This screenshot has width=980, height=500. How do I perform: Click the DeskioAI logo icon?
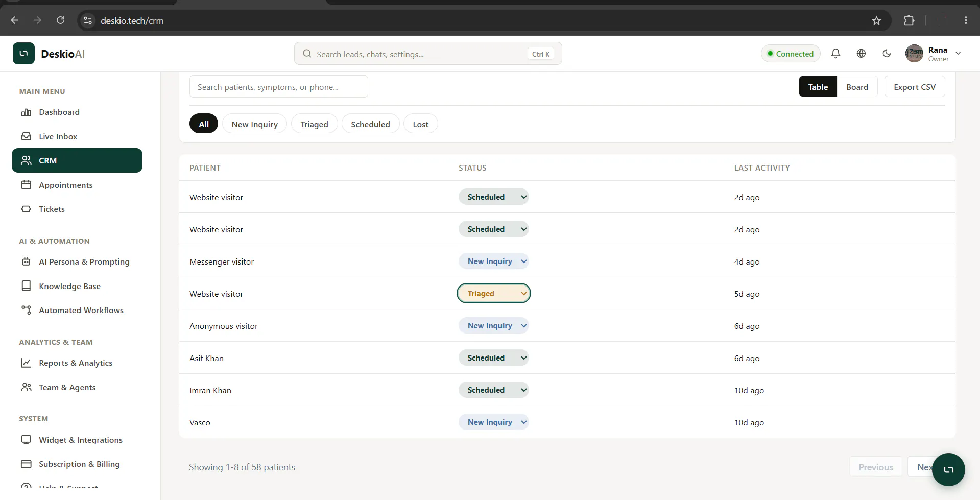(x=23, y=54)
